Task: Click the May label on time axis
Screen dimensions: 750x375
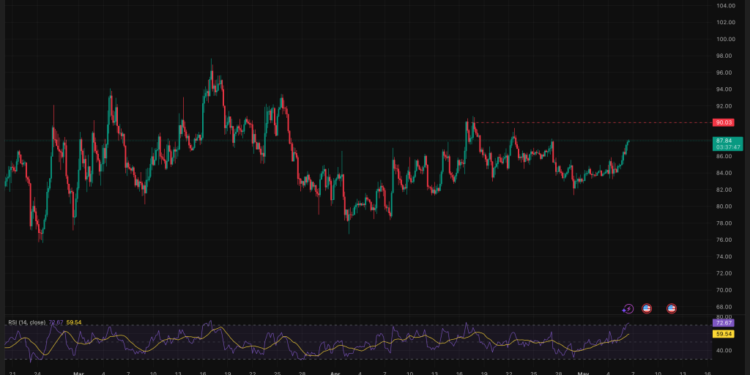Action: click(x=583, y=373)
